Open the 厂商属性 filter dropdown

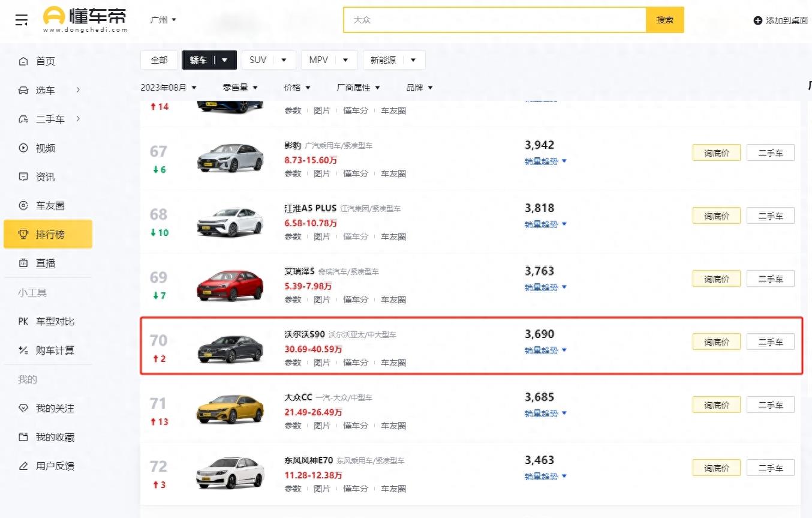(358, 88)
